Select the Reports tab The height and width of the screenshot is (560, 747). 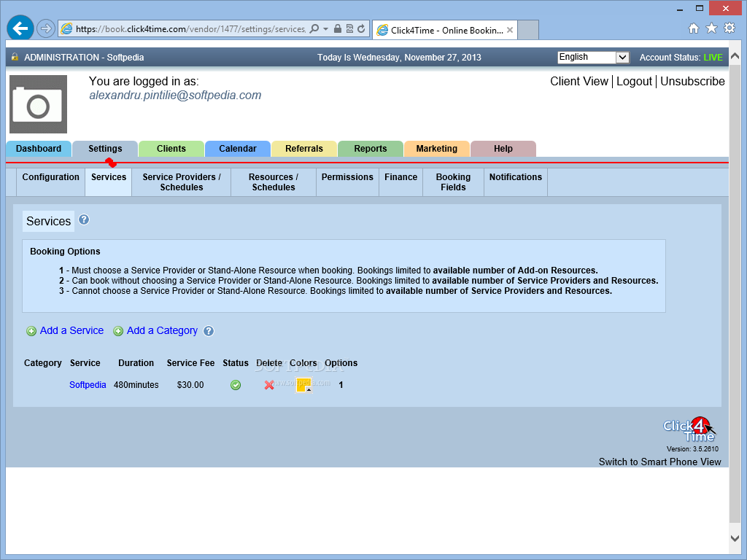(x=370, y=149)
